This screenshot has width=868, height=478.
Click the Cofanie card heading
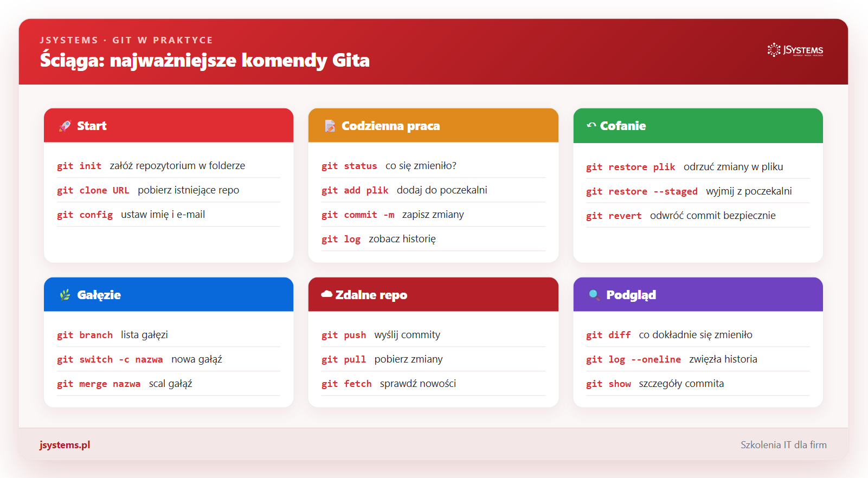623,126
